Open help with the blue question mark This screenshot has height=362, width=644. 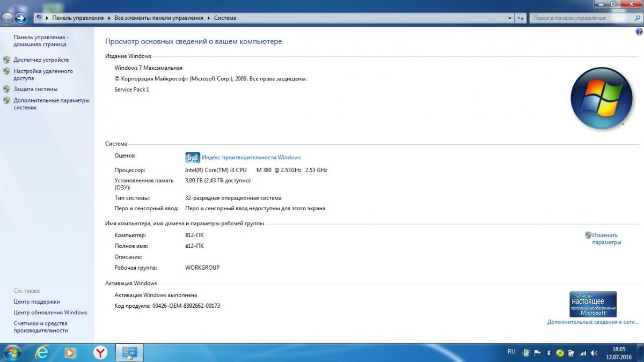pyautogui.click(x=639, y=32)
